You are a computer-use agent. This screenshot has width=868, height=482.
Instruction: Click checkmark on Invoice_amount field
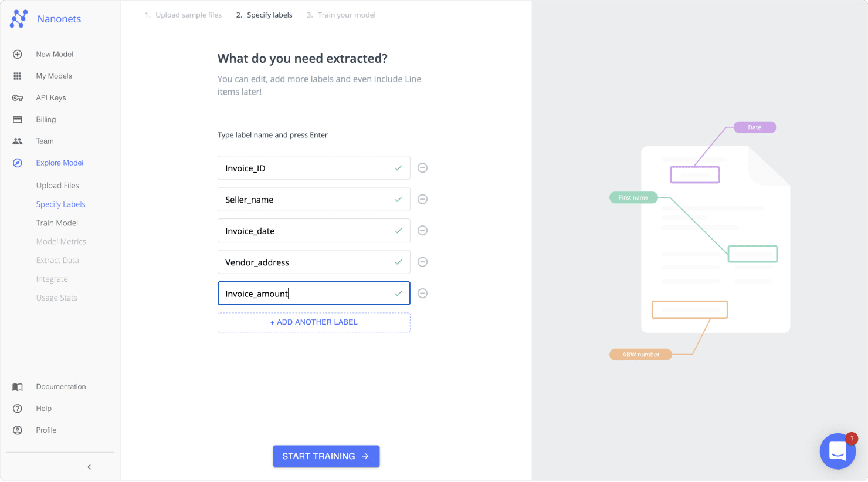pyautogui.click(x=398, y=294)
